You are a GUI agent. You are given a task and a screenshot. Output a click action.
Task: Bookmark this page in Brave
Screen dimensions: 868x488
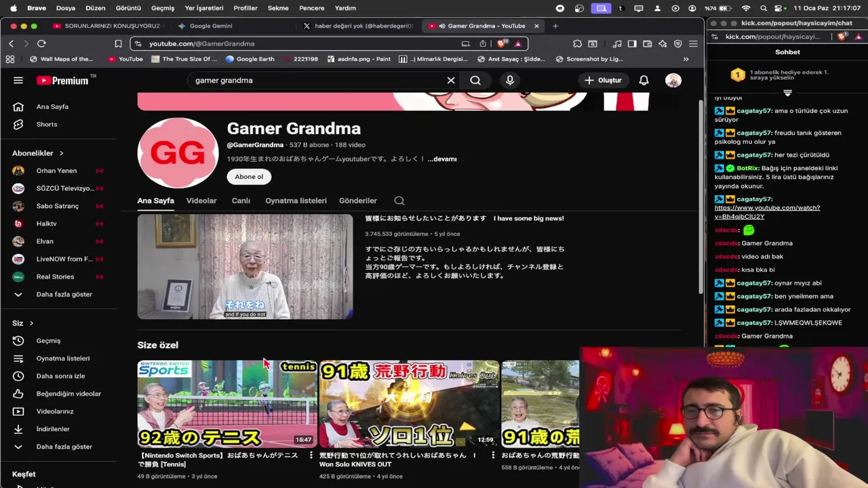[118, 43]
